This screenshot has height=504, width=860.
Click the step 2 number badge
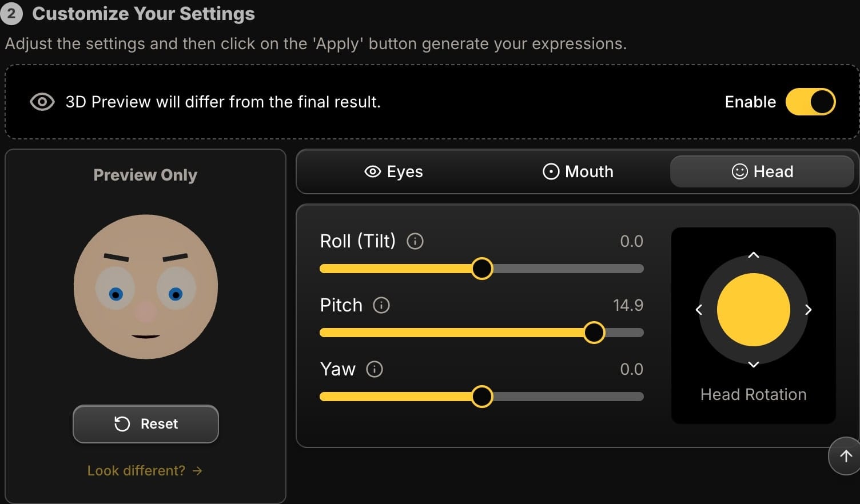pyautogui.click(x=11, y=14)
